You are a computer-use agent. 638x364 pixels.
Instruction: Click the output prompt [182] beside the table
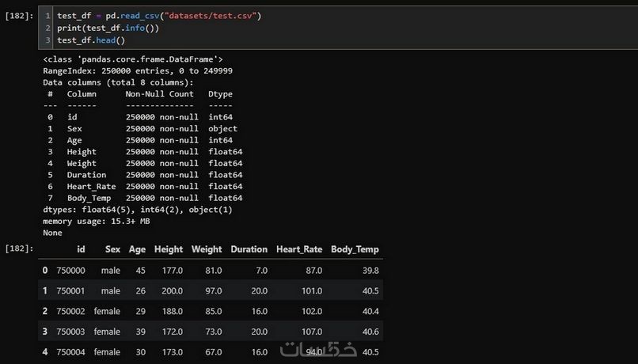coord(18,248)
